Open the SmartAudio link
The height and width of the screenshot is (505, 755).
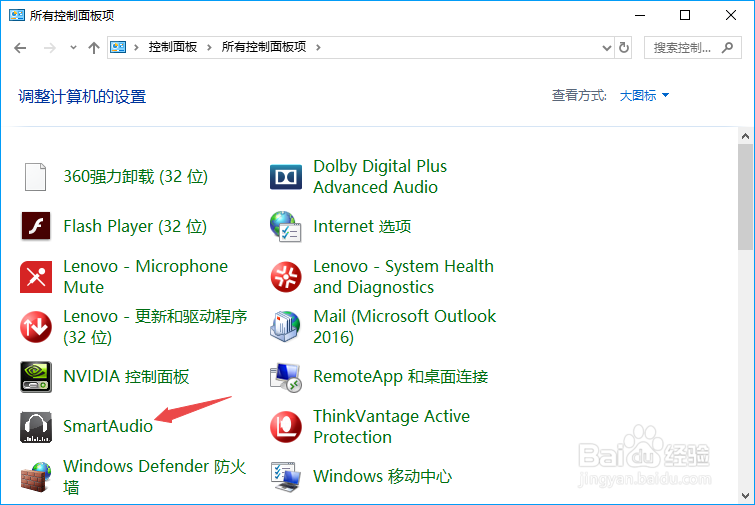[108, 426]
